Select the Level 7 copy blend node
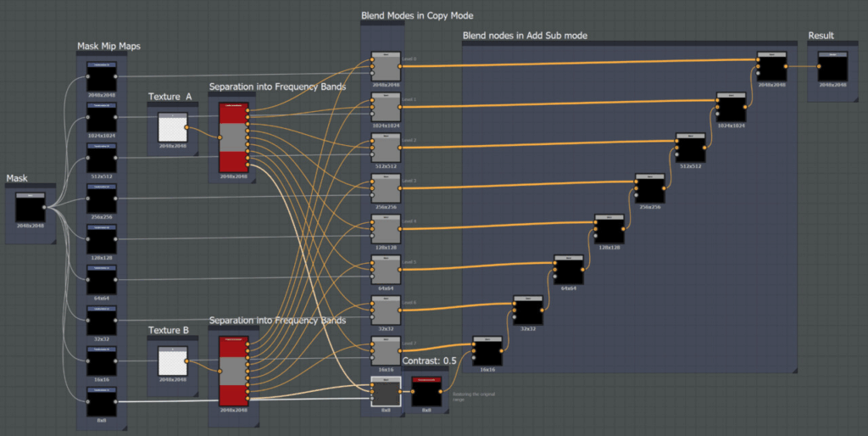868x436 pixels. pos(386,350)
